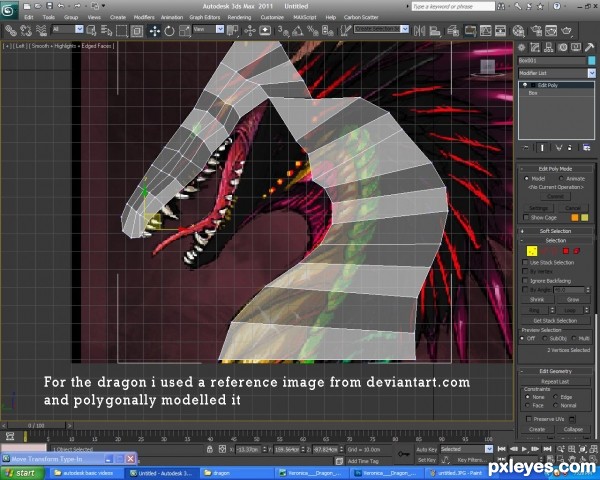Click the Auto Key button

click(426, 449)
